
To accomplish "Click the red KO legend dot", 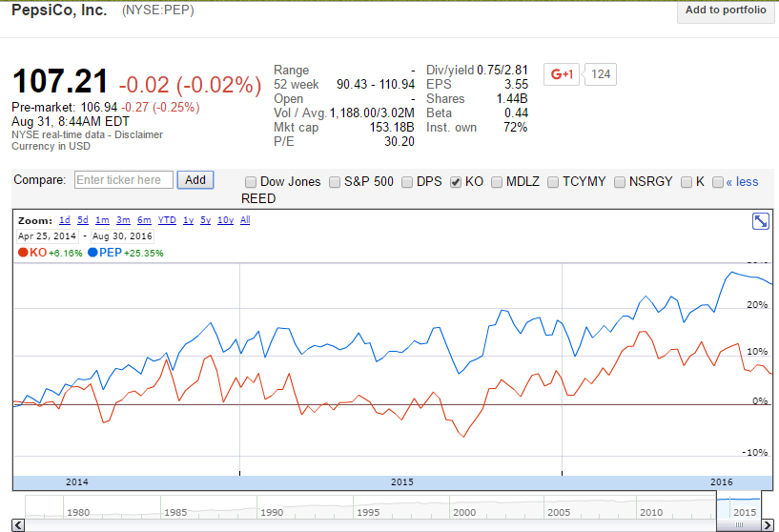I will (x=23, y=253).
